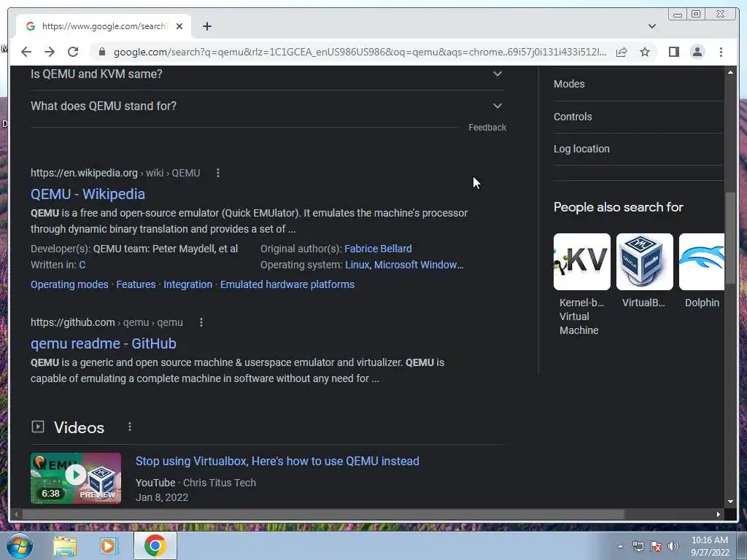Open the qemu readme - GitHub result
The height and width of the screenshot is (560, 747).
(104, 344)
